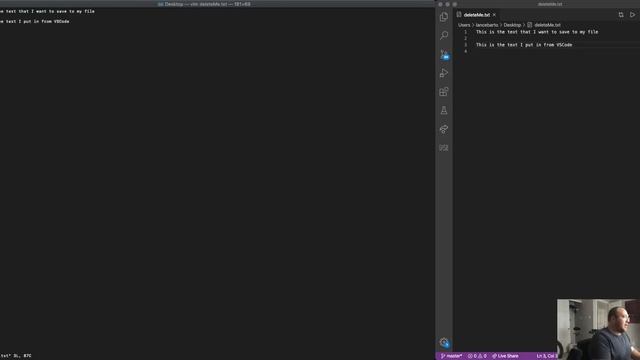Image resolution: width=640 pixels, height=360 pixels.
Task: Open the Manage gear menu
Action: [444, 342]
